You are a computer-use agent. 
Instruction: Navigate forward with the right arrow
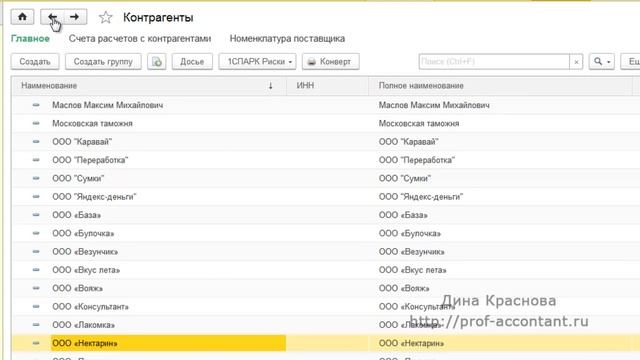coord(75,17)
